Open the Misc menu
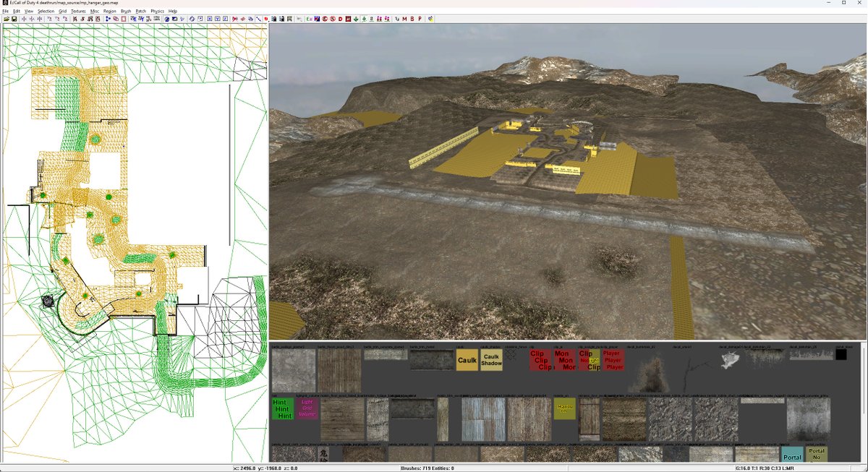The width and height of the screenshot is (868, 472). click(x=95, y=12)
